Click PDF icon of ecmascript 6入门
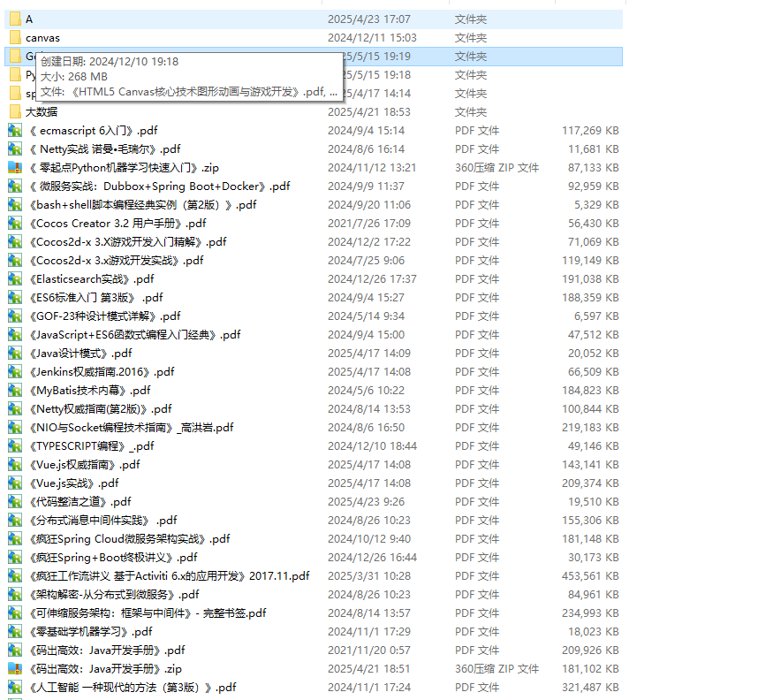 (15, 130)
